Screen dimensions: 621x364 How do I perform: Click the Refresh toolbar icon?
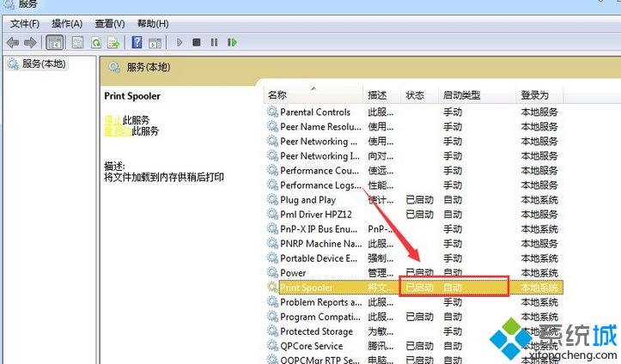pyautogui.click(x=96, y=42)
